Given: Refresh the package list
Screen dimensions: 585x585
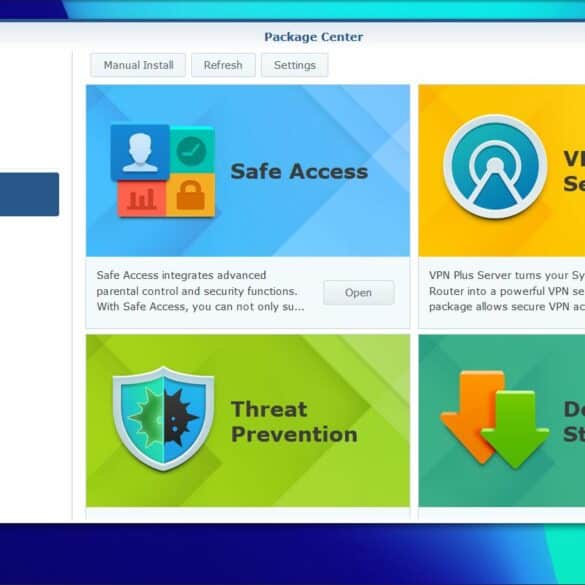Looking at the screenshot, I should [x=223, y=65].
